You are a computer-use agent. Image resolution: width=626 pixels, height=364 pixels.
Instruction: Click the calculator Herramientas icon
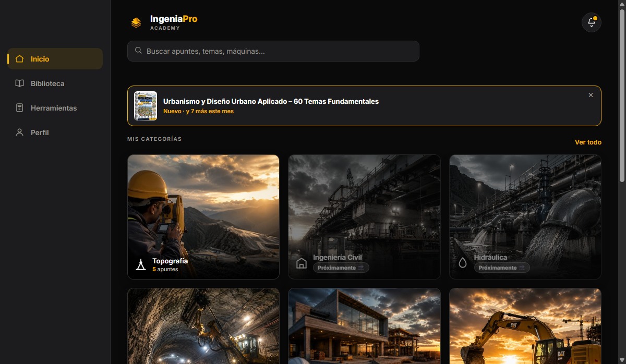(x=20, y=108)
